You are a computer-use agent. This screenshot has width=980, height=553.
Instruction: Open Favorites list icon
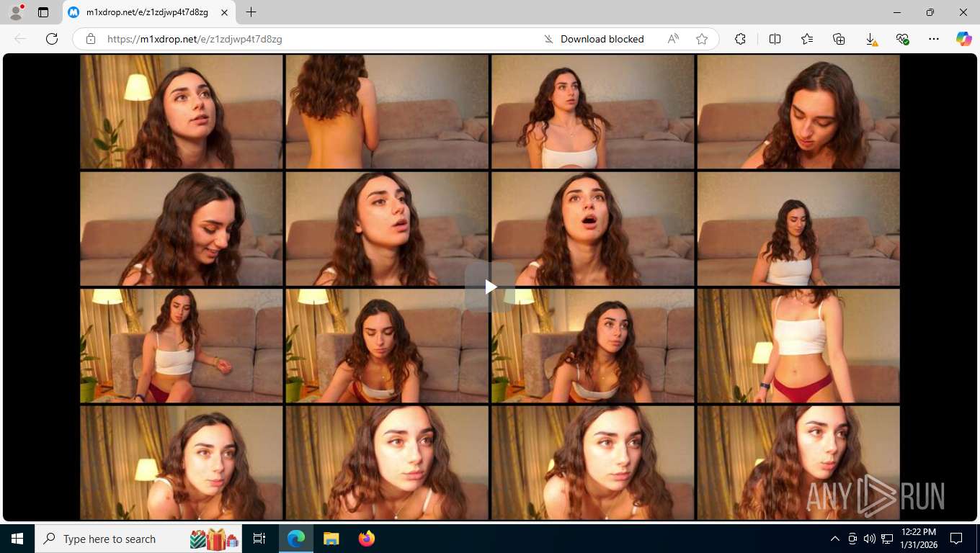(x=807, y=39)
